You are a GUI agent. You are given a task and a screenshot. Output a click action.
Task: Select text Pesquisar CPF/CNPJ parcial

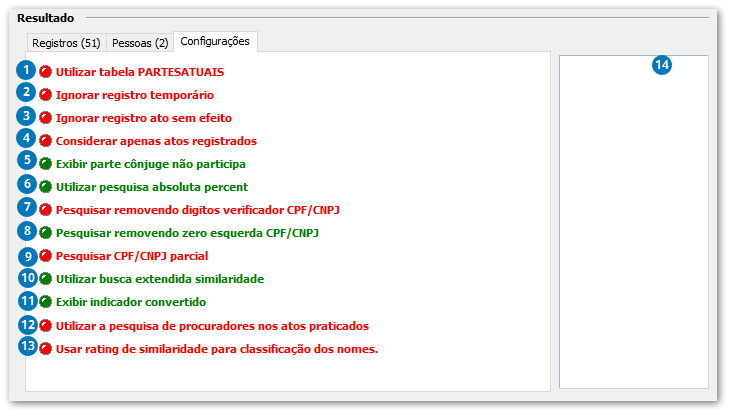(132, 256)
